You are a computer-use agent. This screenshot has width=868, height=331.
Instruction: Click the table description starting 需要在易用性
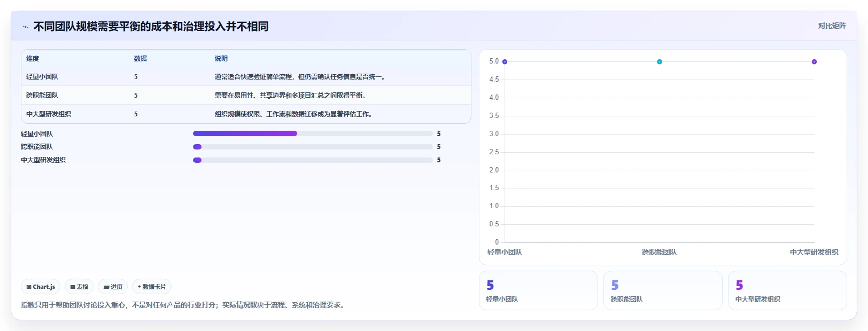pos(290,96)
